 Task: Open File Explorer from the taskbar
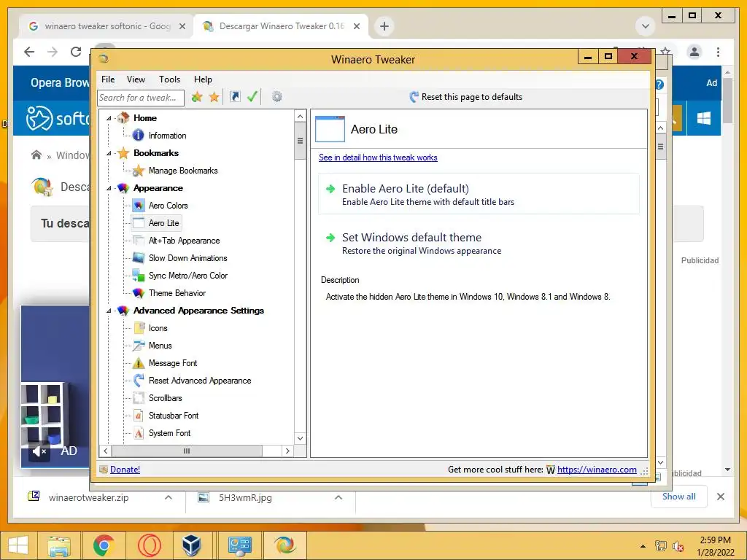pyautogui.click(x=58, y=545)
